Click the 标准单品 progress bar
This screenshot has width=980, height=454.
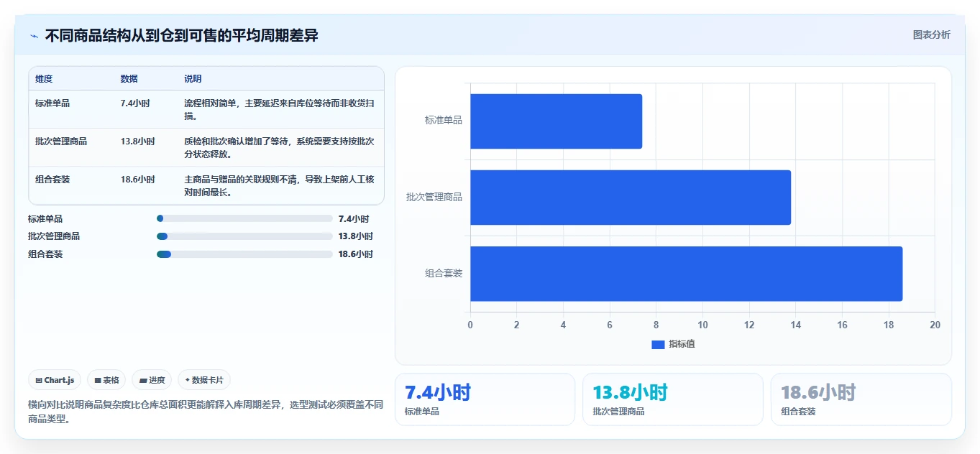pos(244,218)
